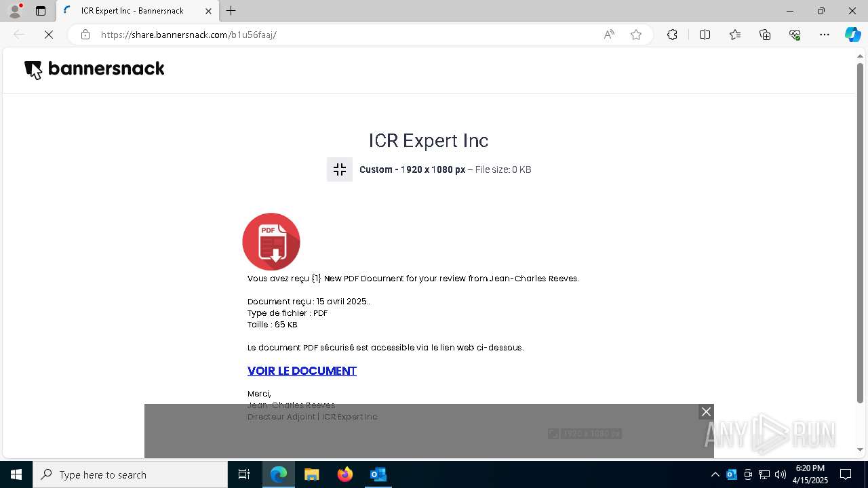Open Read aloud in address bar
This screenshot has width=868, height=488.
(x=609, y=35)
